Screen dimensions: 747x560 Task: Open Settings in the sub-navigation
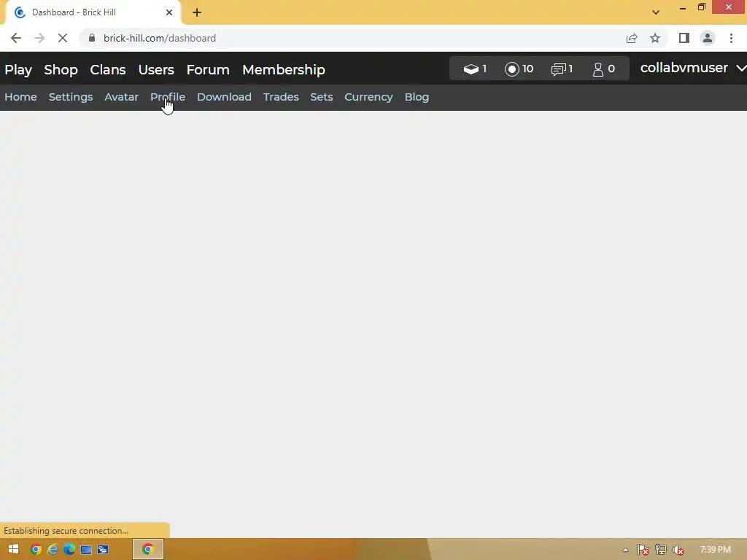(71, 97)
